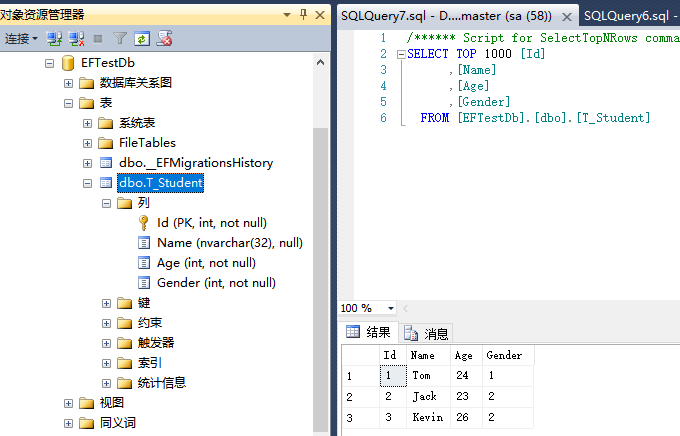This screenshot has width=680, height=436.
Task: Collapse the dbo.T_Student table node
Action: 88,183
